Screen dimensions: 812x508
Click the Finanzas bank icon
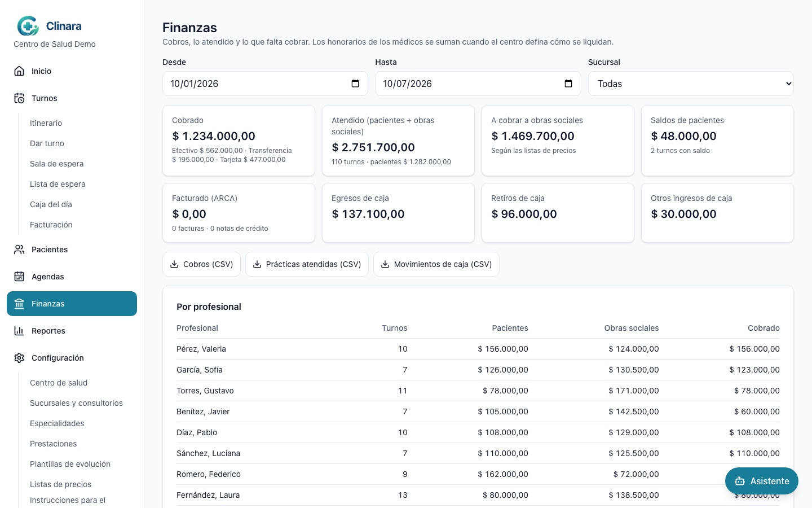click(x=19, y=304)
